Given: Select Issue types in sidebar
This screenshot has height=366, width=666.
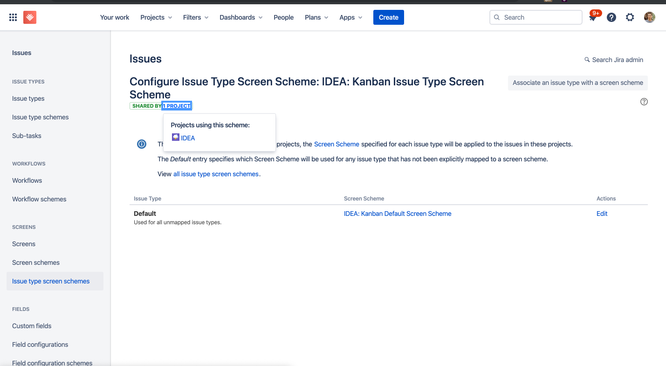Looking at the screenshot, I should click(x=28, y=99).
